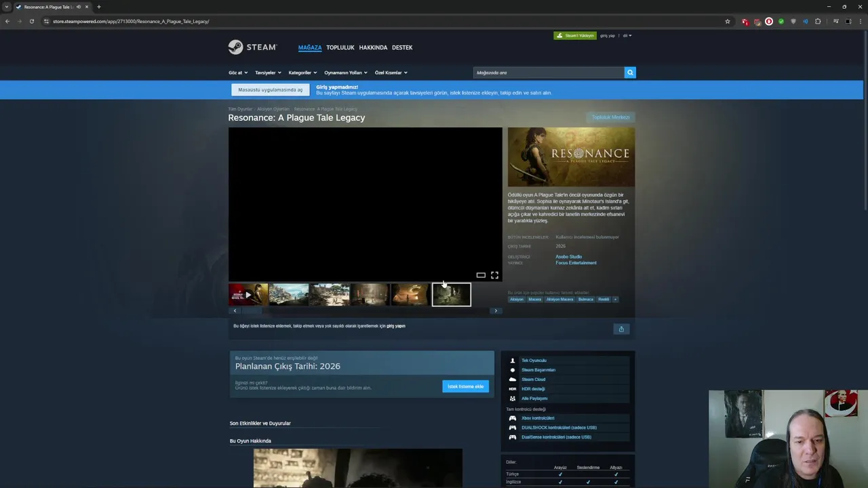This screenshot has width=868, height=488.
Task: Click the Macera tag
Action: (534, 299)
